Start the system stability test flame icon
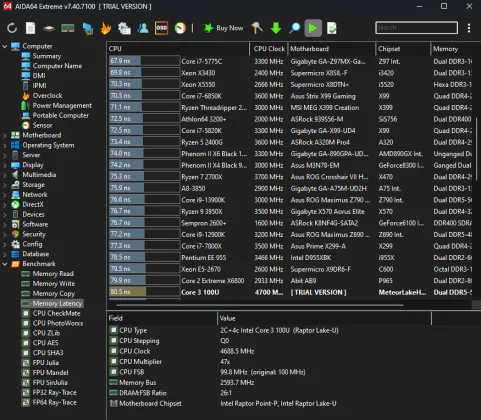This screenshot has width=481, height=420. point(106,28)
